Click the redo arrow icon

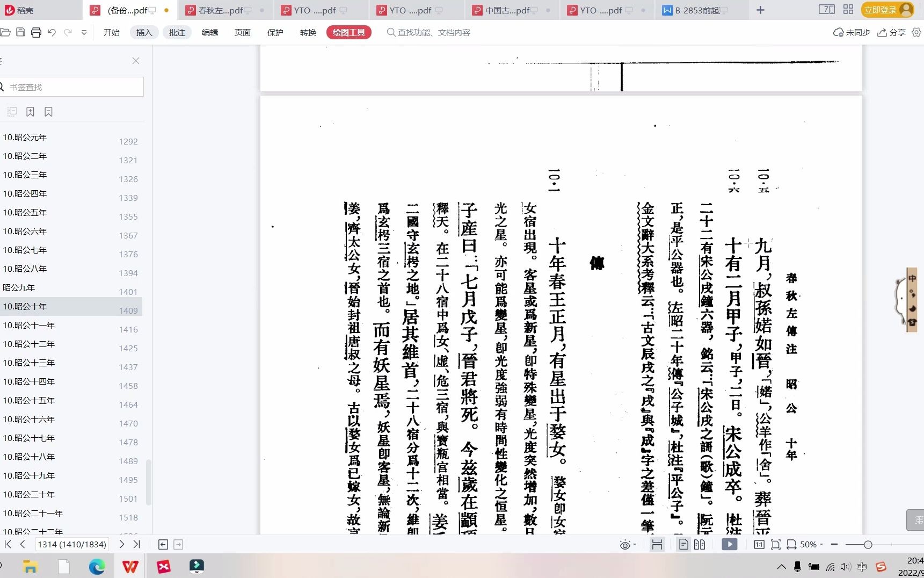[x=68, y=32]
